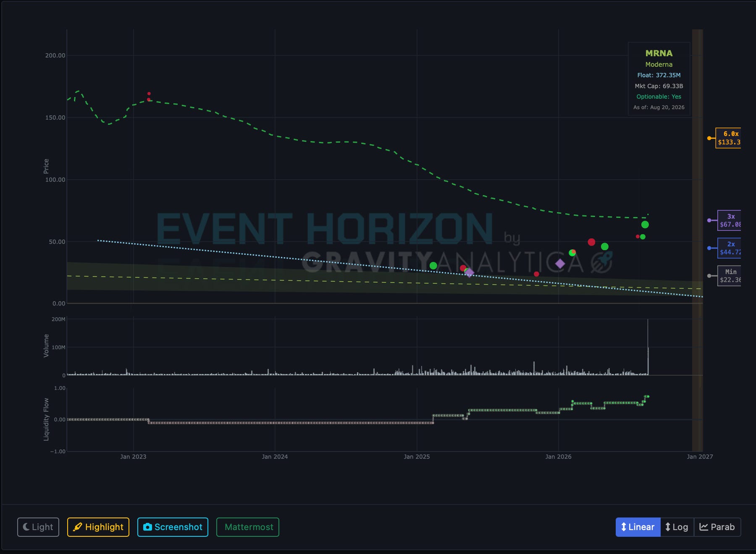This screenshot has width=756, height=554.
Task: Click the Min price level label
Action: [730, 276]
